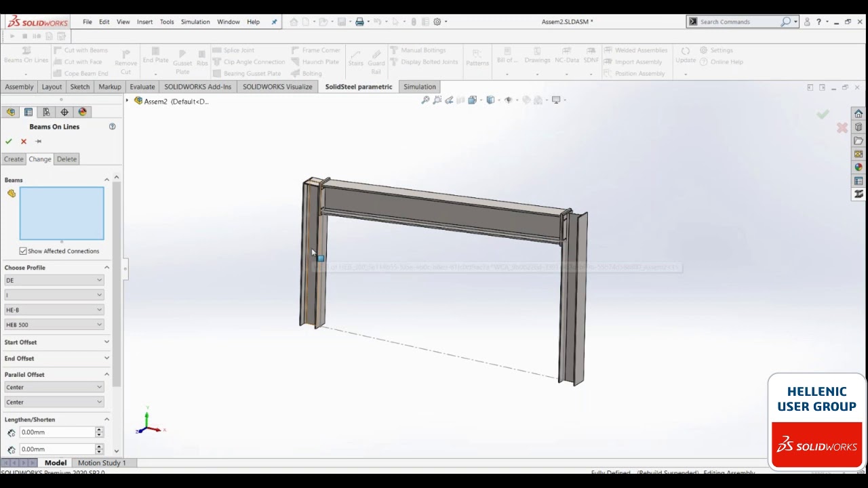Open the View Palette icon in task pane
Screen dimensions: 868x488
(859, 154)
